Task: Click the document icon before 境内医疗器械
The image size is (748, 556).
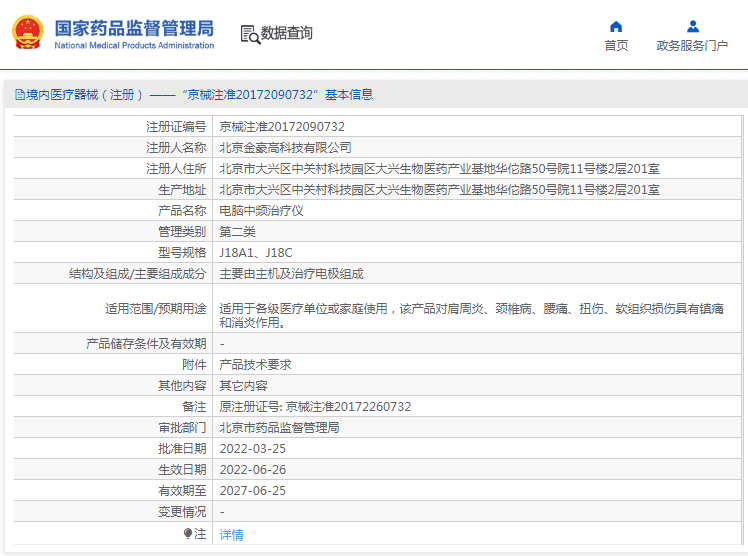Action: click(x=20, y=94)
